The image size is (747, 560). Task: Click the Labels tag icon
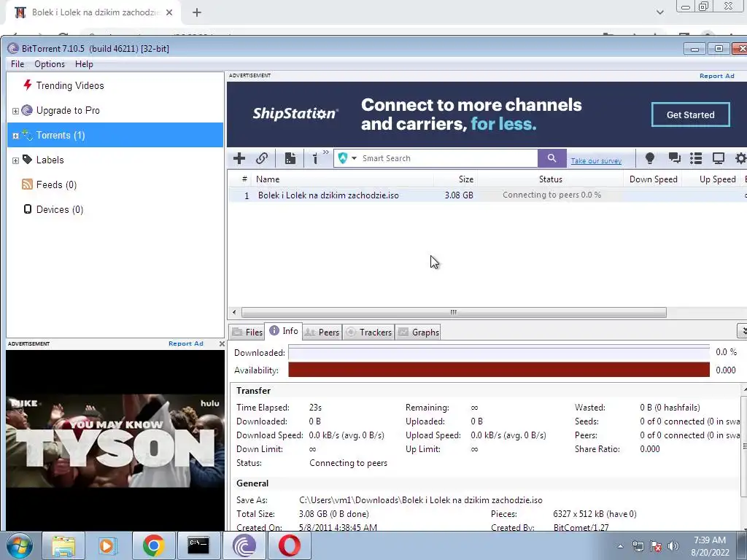(27, 160)
